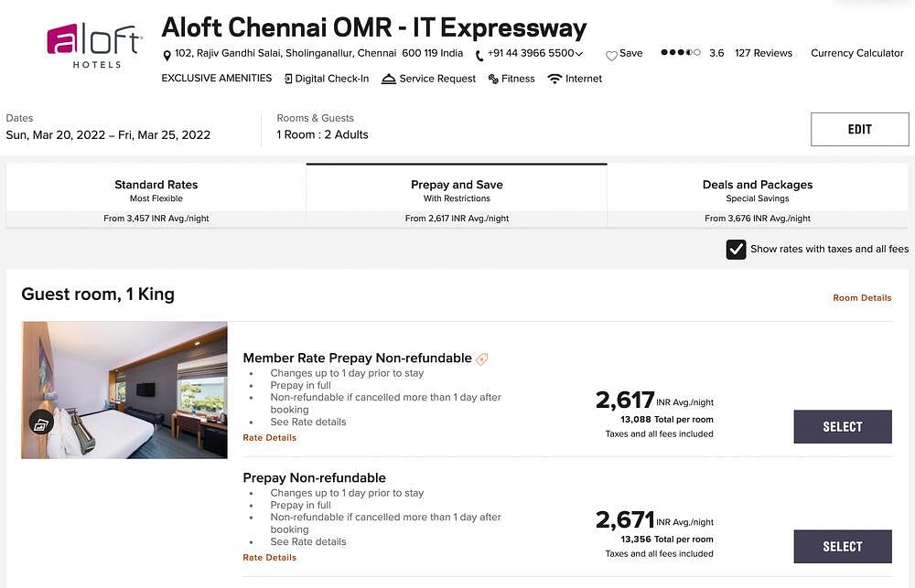This screenshot has width=915, height=588.
Task: Click the From 3,457 INR Avg./night text
Action: pyautogui.click(x=156, y=219)
